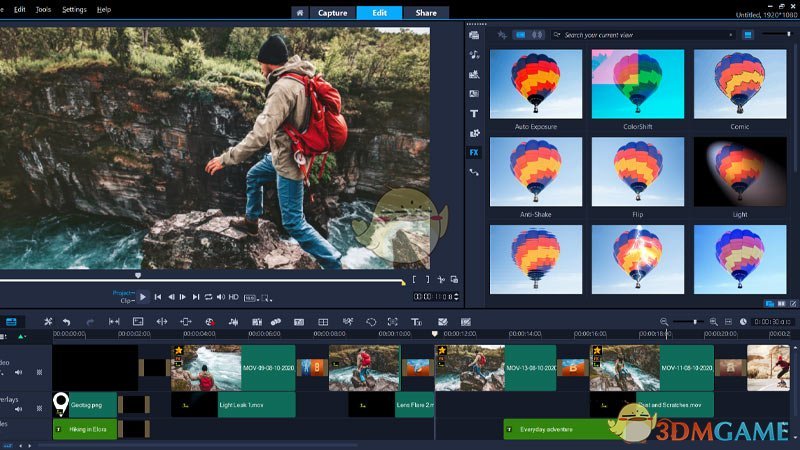Open the Settings menu
This screenshot has height=450, width=800.
click(74, 9)
